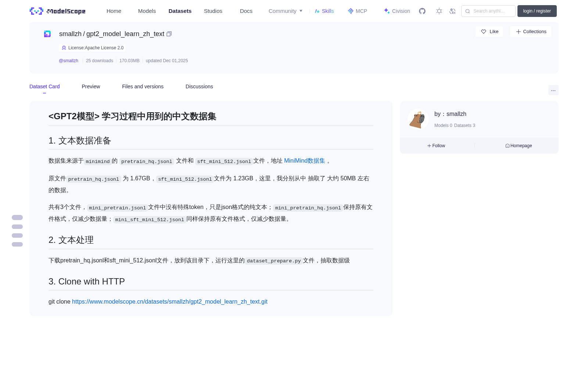This screenshot has width=588, height=368.
Task: Open the Studios nav item
Action: (x=213, y=11)
